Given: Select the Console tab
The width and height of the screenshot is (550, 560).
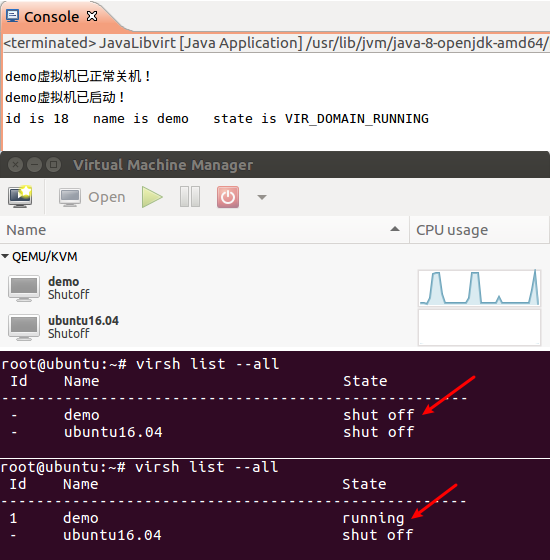Looking at the screenshot, I should click(x=51, y=16).
